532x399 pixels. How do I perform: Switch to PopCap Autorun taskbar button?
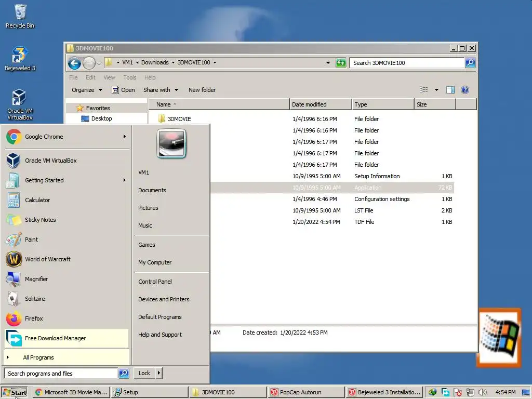coord(305,392)
